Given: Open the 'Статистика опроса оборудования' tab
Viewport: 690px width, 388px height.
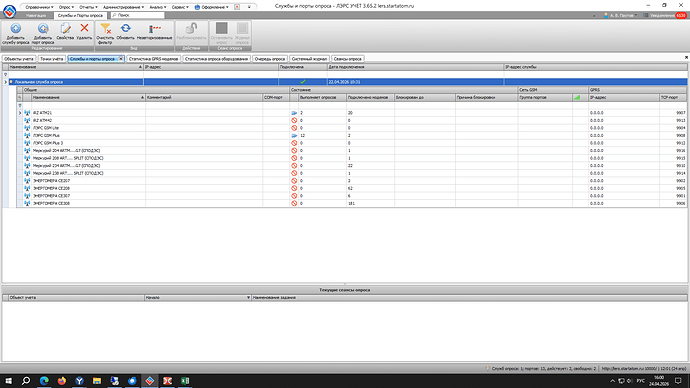Looking at the screenshot, I should coord(216,59).
